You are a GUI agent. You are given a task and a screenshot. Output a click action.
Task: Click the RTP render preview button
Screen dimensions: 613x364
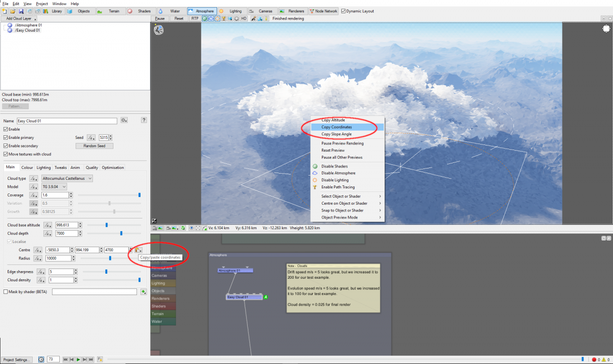click(x=195, y=18)
